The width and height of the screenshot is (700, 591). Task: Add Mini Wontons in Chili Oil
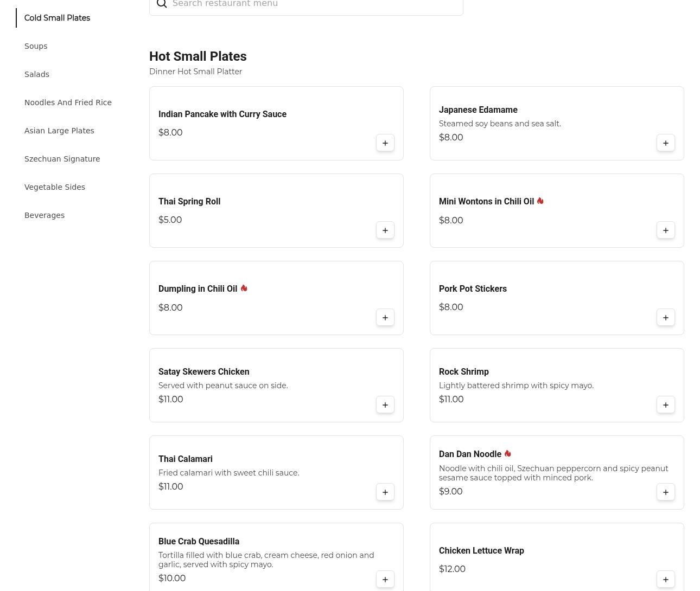666,230
